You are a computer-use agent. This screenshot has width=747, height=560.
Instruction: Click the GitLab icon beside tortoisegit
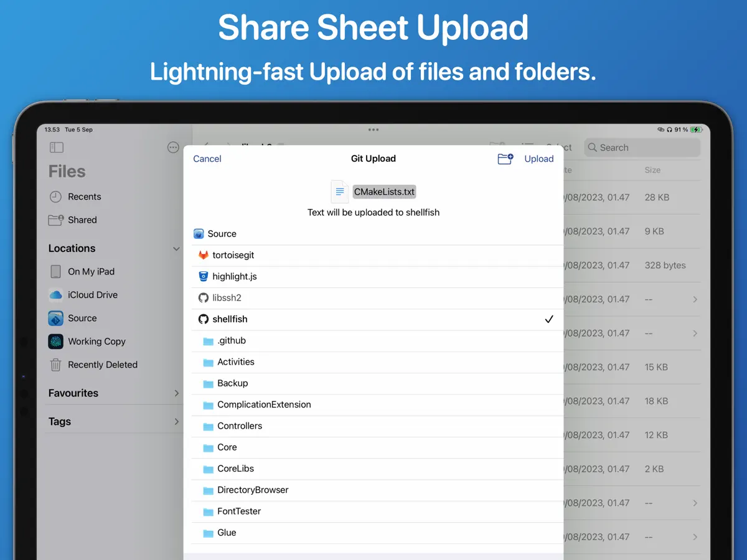point(203,255)
